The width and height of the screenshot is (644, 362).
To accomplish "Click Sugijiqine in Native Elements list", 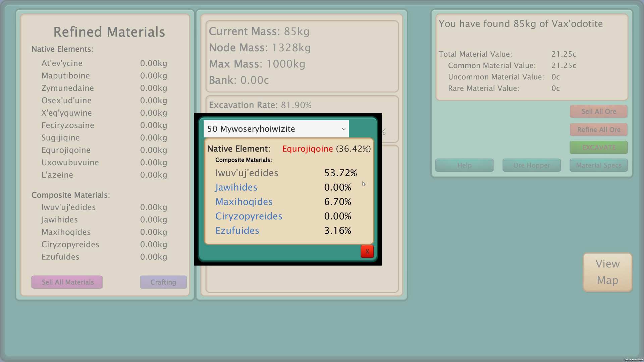I will pos(60,138).
